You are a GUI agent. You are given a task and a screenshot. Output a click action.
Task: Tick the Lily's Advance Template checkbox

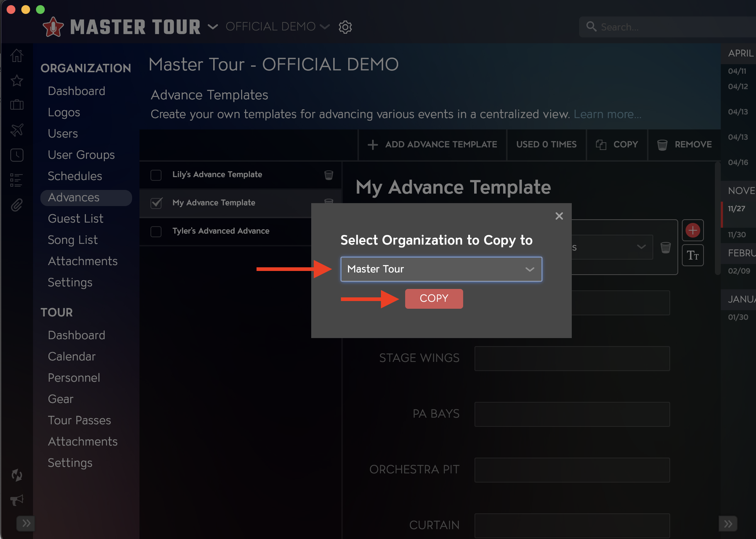point(156,175)
